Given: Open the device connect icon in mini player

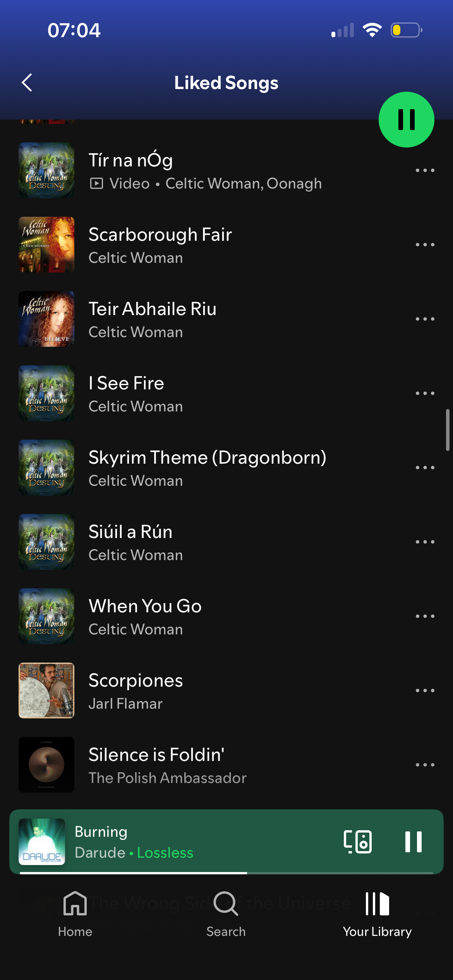Looking at the screenshot, I should coord(358,841).
